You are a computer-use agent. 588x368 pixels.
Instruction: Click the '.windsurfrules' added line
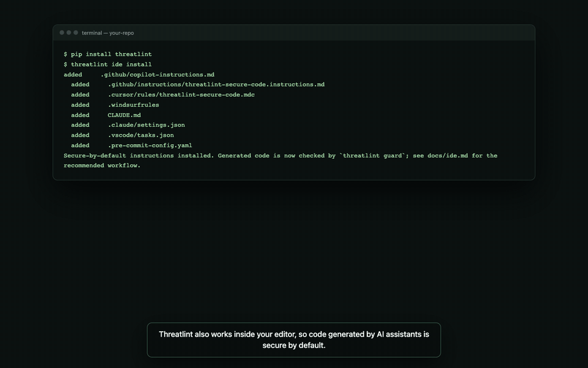tap(115, 105)
